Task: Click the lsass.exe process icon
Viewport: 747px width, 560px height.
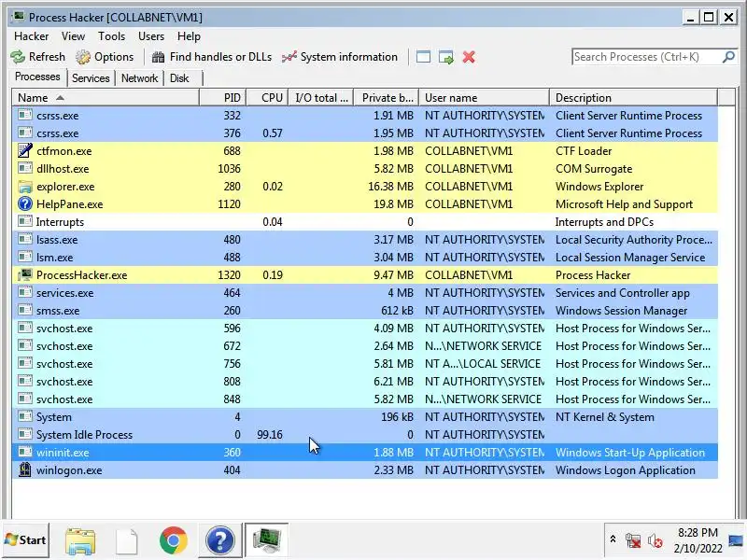Action: pos(25,239)
